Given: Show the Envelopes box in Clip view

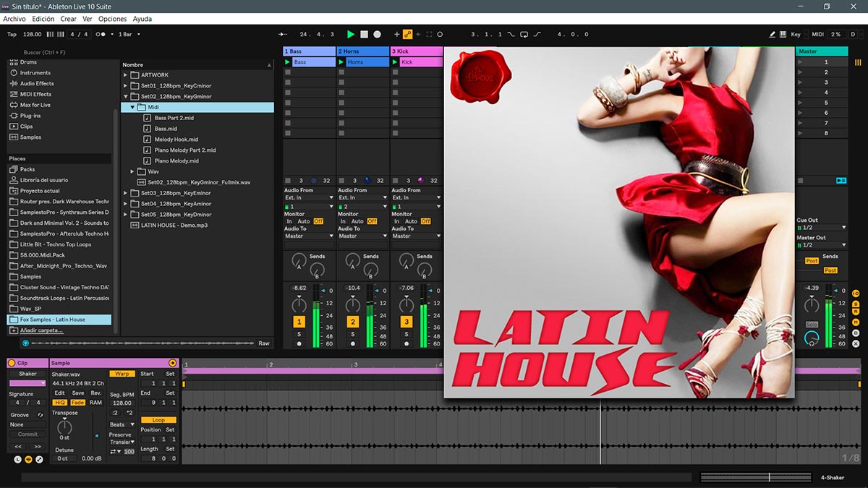Looking at the screenshot, I should click(x=39, y=459).
